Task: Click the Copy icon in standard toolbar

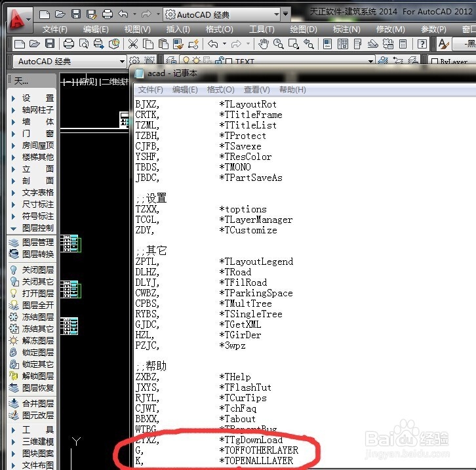Action: (x=148, y=44)
